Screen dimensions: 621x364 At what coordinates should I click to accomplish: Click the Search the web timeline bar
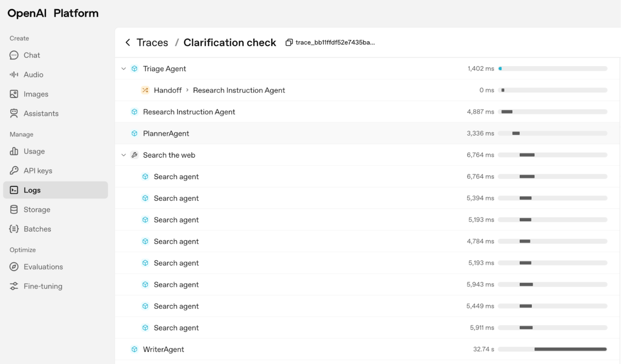527,155
